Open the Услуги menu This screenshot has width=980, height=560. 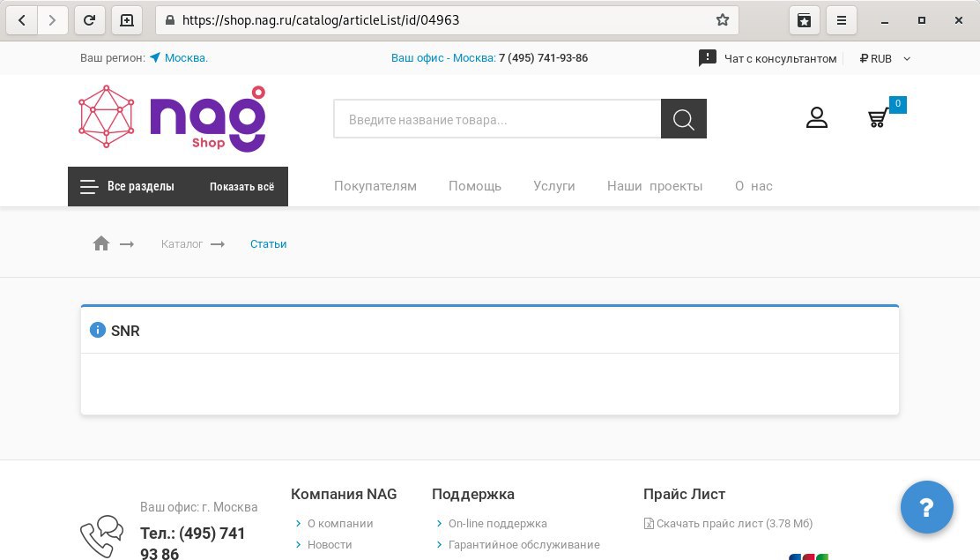tap(553, 186)
